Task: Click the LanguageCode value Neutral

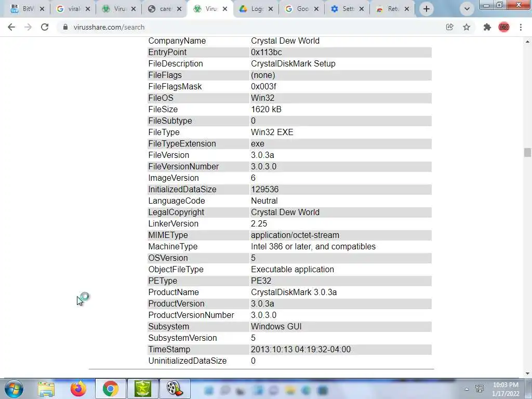Action: tap(264, 201)
